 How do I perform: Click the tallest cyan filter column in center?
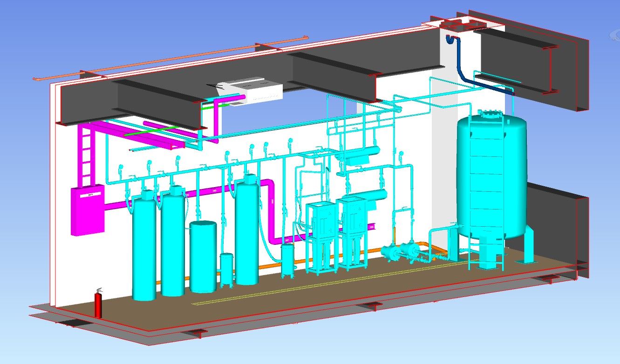coord(246,233)
